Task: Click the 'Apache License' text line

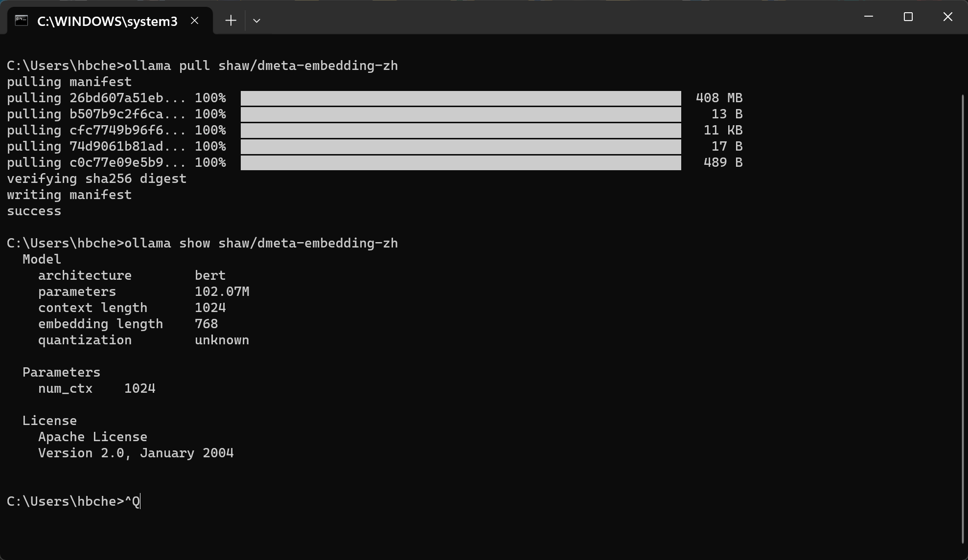Action: click(x=92, y=437)
